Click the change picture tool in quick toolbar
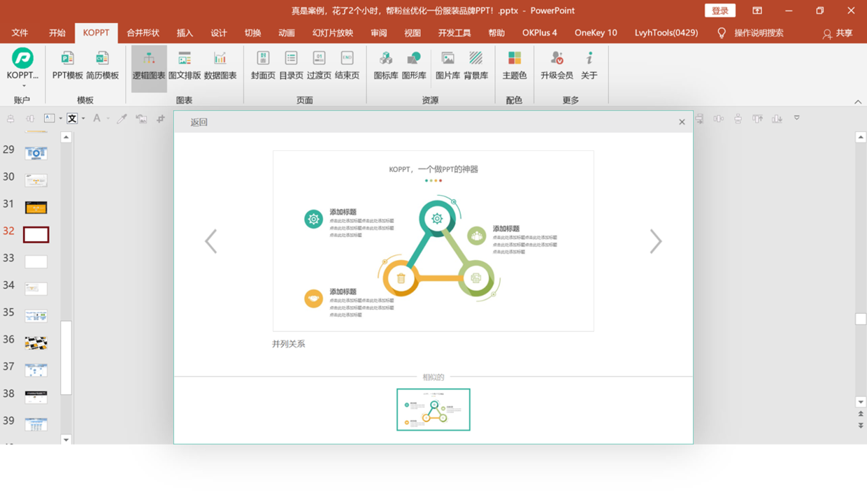This screenshot has height=504, width=867. click(x=141, y=119)
